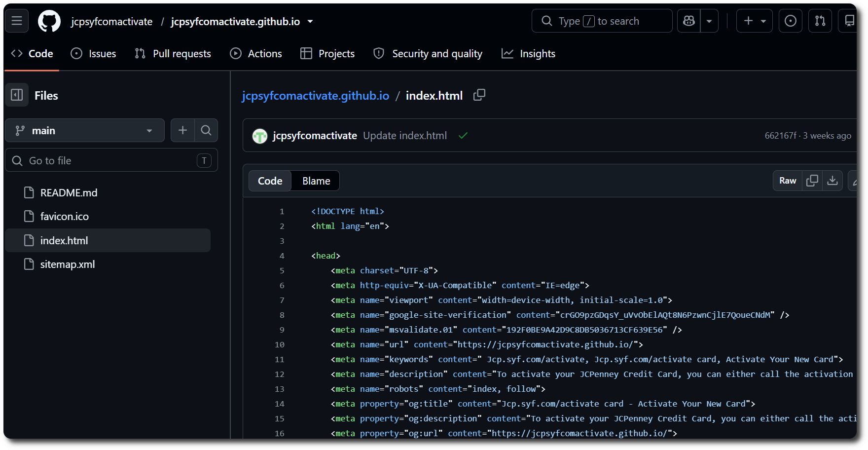The width and height of the screenshot is (868, 450).
Task: Focus the Type / to search box
Action: [x=602, y=21]
